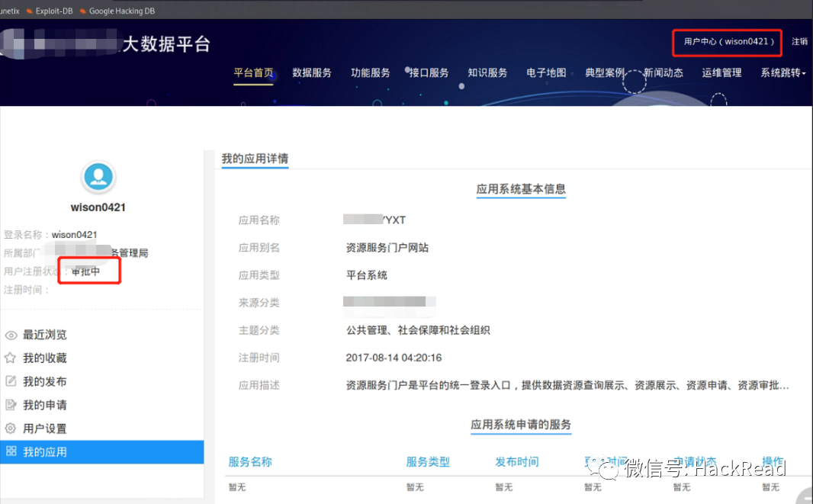Image resolution: width=813 pixels, height=504 pixels.
Task: Open the 运维管理 navigation tab
Action: [721, 72]
